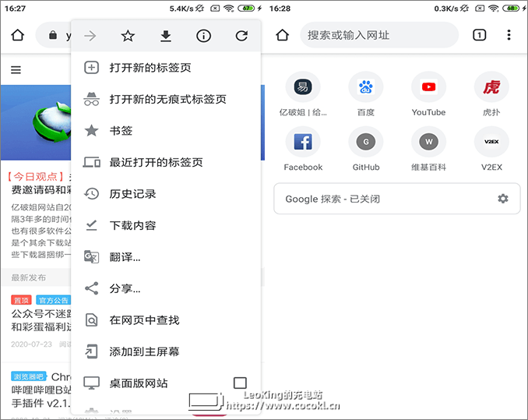528x420 pixels.
Task: Select 打开新的无痕式标签页
Action: point(166,99)
